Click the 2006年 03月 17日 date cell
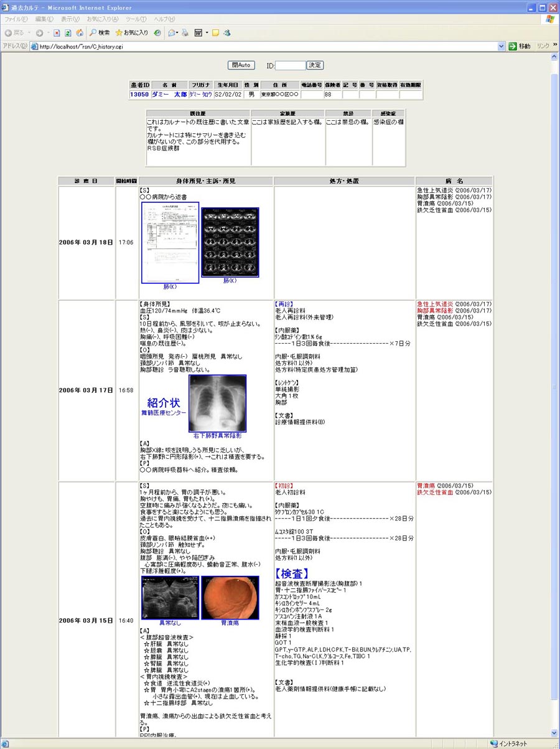 pyautogui.click(x=86, y=390)
